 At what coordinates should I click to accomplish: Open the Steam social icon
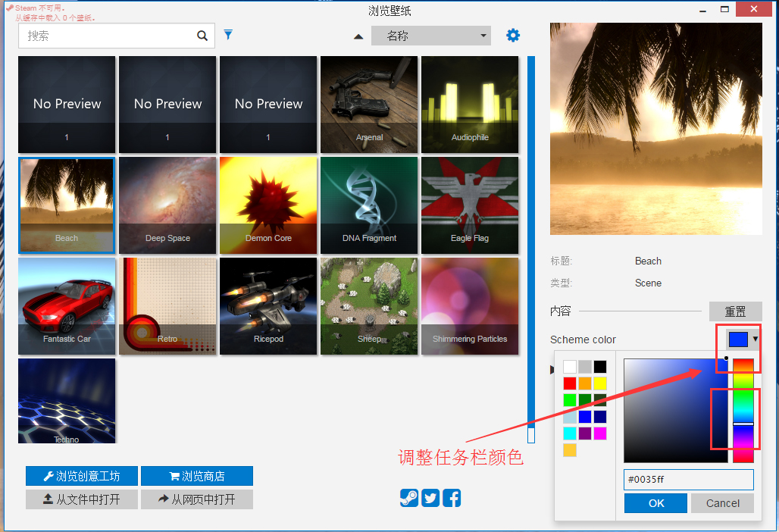click(x=409, y=498)
